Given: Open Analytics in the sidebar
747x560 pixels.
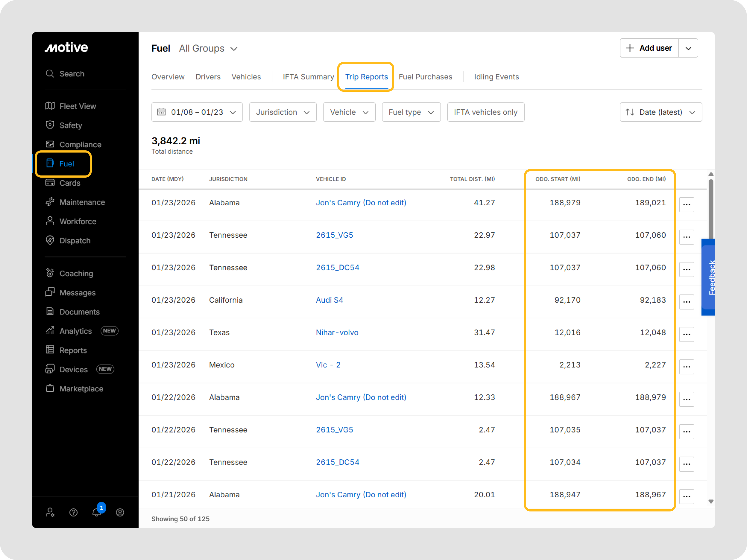Looking at the screenshot, I should [x=82, y=331].
